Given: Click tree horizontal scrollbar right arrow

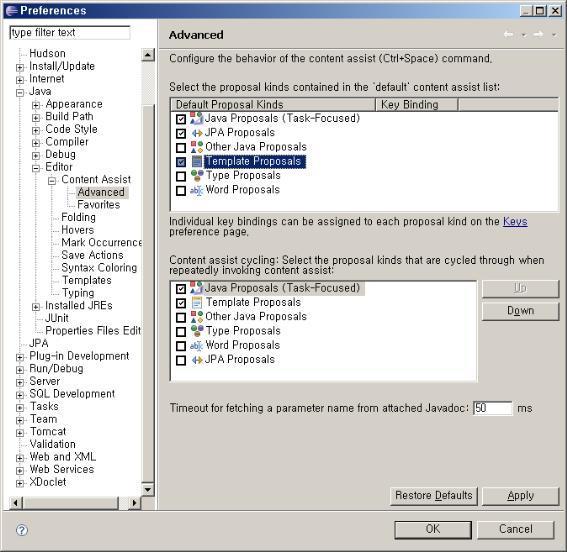Looking at the screenshot, I should (135, 502).
